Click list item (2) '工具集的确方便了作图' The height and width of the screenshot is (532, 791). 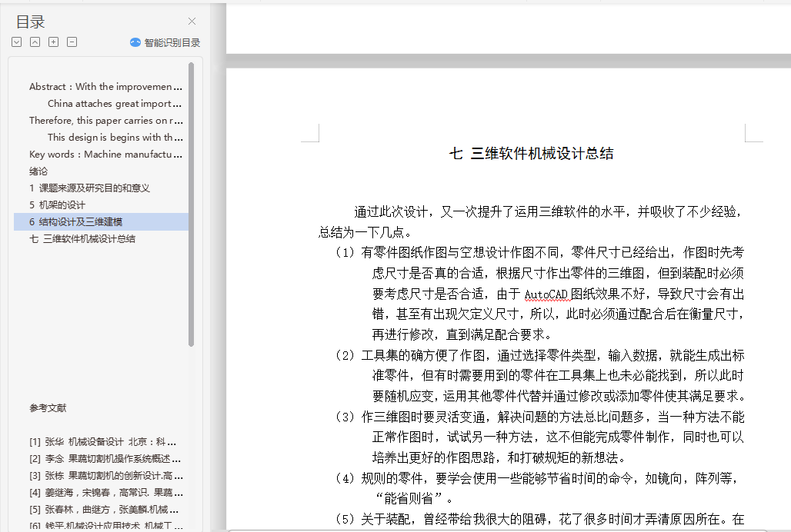[x=540, y=376]
